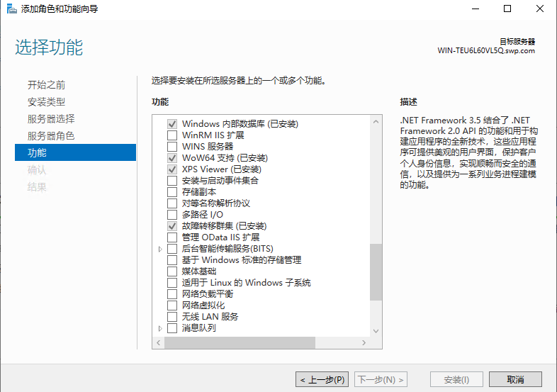Enable the 存储副本 feature checkbox
Image resolution: width=557 pixels, height=392 pixels.
(172, 192)
